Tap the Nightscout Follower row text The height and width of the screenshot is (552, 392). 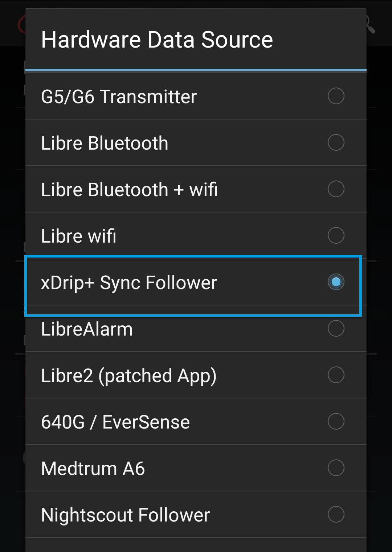coord(125,514)
